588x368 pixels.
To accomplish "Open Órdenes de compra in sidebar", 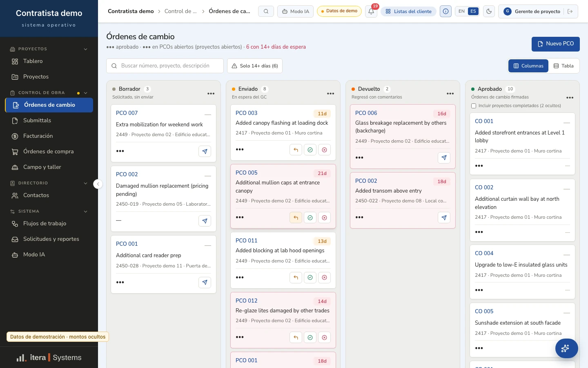I will [49, 152].
